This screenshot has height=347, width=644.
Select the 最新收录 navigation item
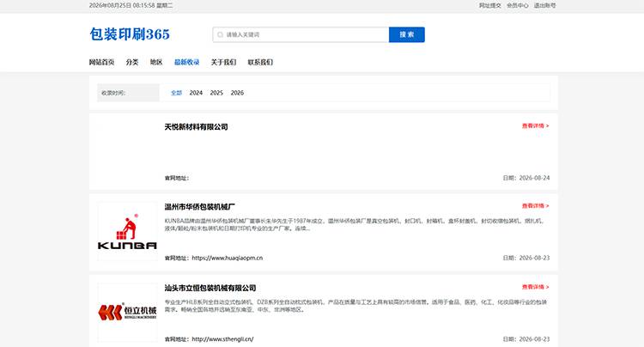[186, 62]
